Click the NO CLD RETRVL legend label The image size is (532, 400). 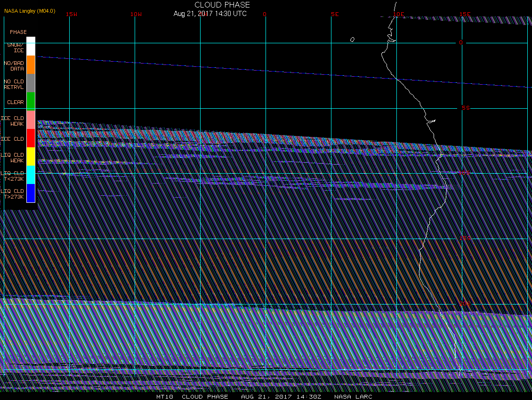(x=14, y=84)
